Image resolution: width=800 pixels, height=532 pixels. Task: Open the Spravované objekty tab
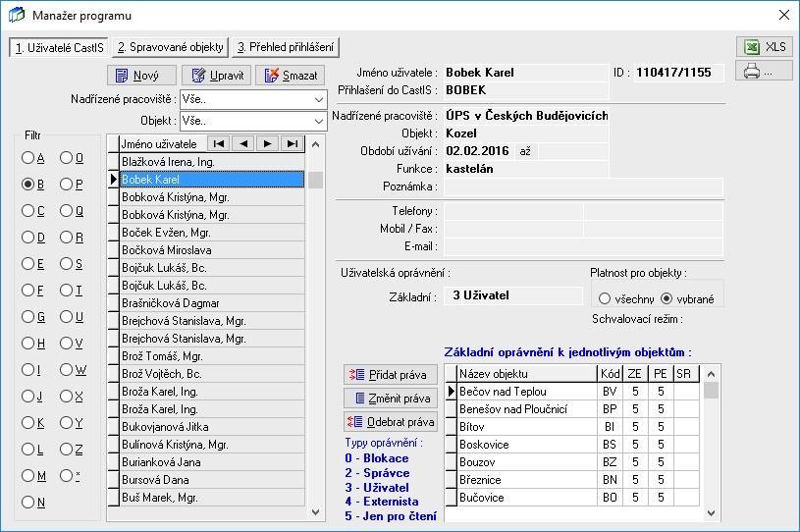(170, 47)
